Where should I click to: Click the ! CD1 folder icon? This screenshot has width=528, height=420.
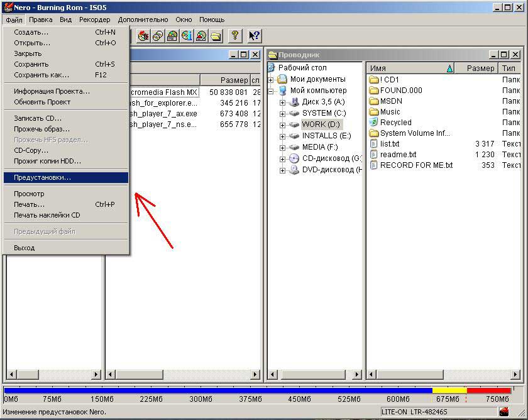click(x=374, y=80)
